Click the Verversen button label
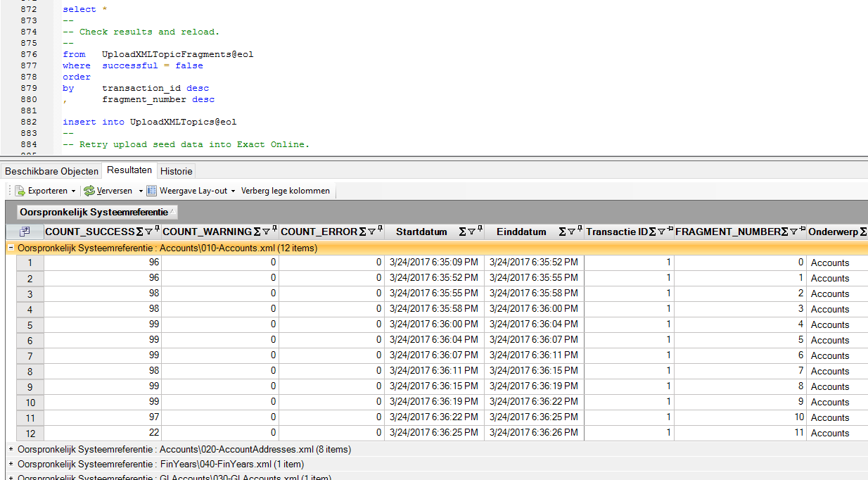The image size is (868, 480). pos(115,191)
